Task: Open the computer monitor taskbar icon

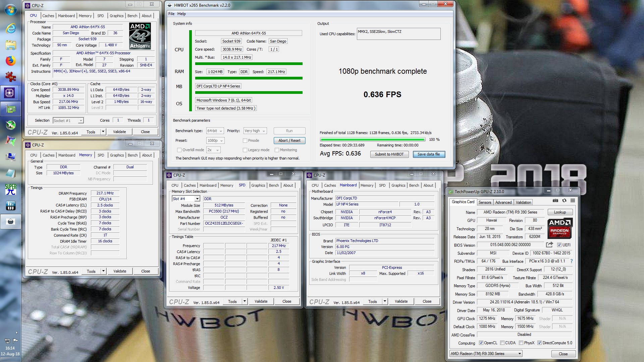Action: (11, 157)
